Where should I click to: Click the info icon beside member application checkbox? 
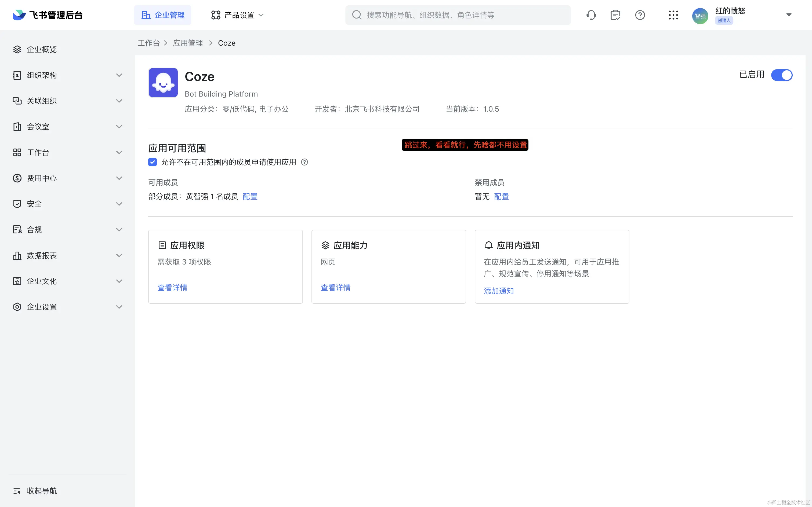tap(304, 162)
